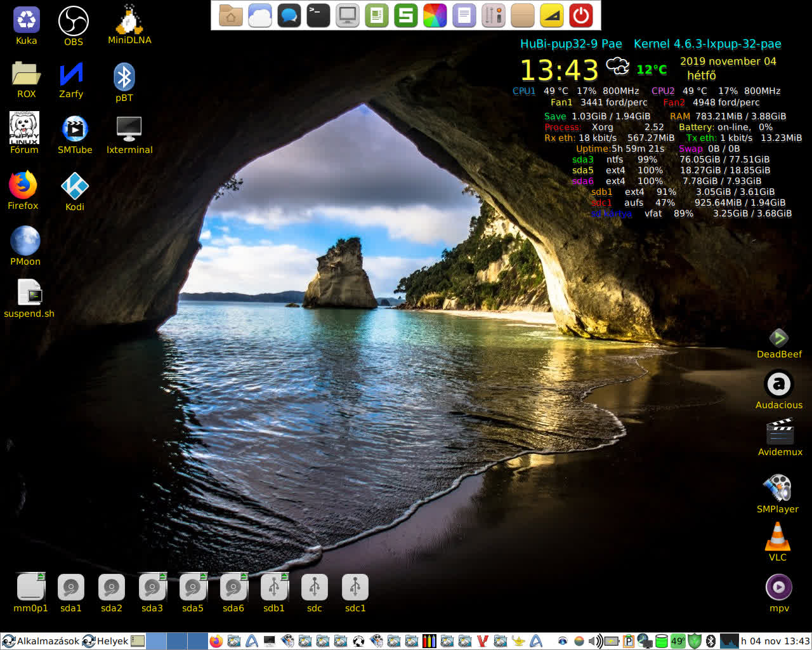This screenshot has width=812, height=650.
Task: Click the color bars taskbar window icon
Action: (x=429, y=641)
